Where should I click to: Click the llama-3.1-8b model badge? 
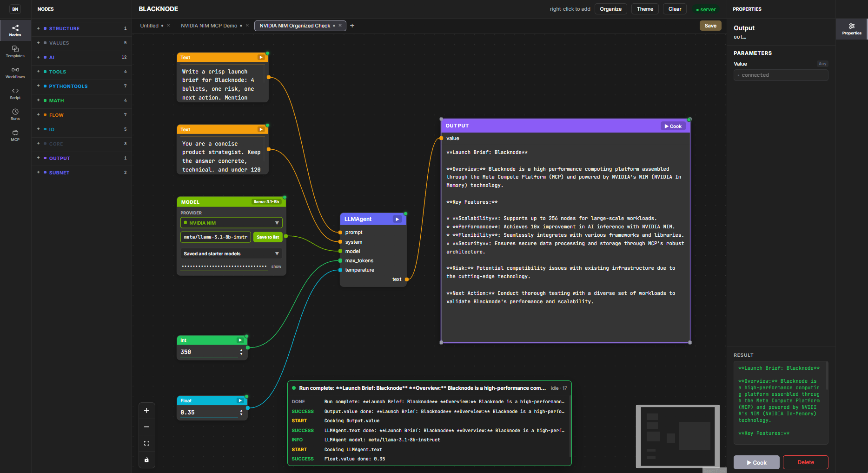coord(266,202)
